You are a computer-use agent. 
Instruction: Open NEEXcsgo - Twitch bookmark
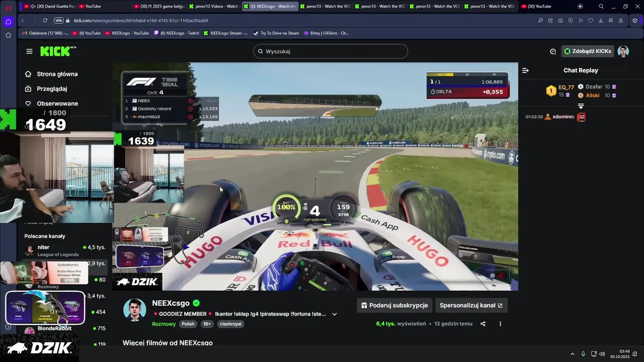pyautogui.click(x=177, y=33)
